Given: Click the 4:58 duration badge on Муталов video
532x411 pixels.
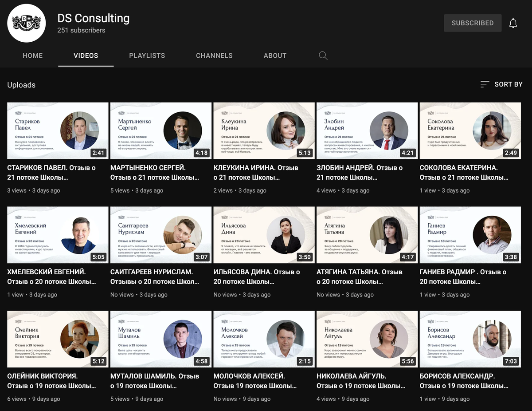Looking at the screenshot, I should pos(201,361).
